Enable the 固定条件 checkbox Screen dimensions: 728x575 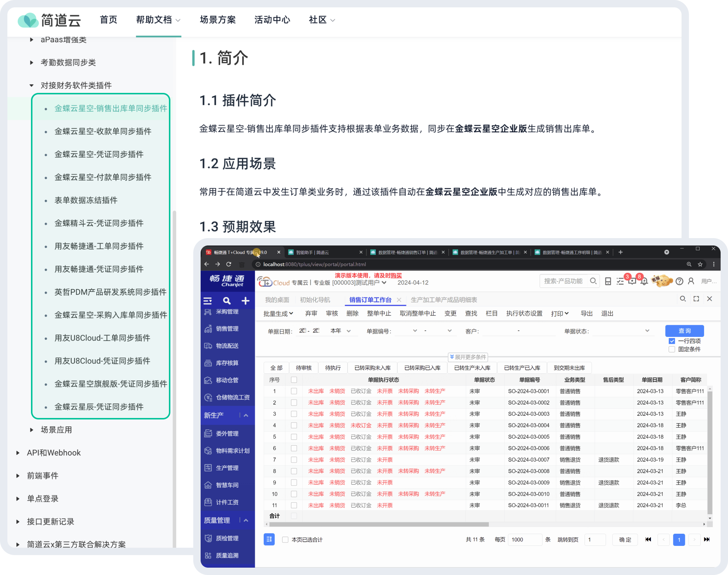coord(672,349)
